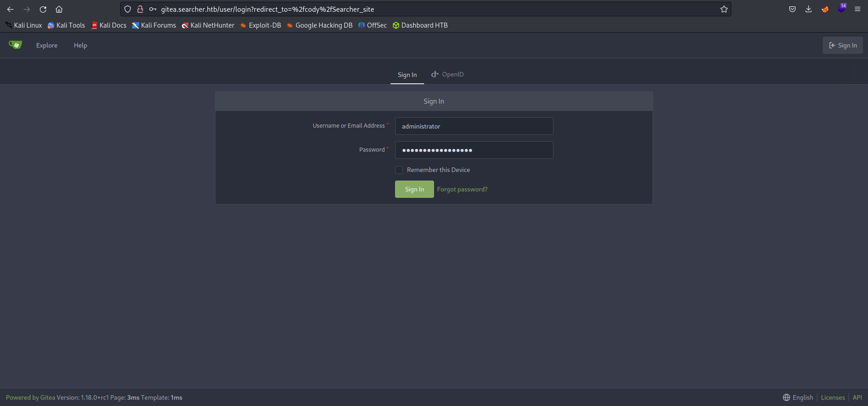Open the downloads panel icon

808,10
